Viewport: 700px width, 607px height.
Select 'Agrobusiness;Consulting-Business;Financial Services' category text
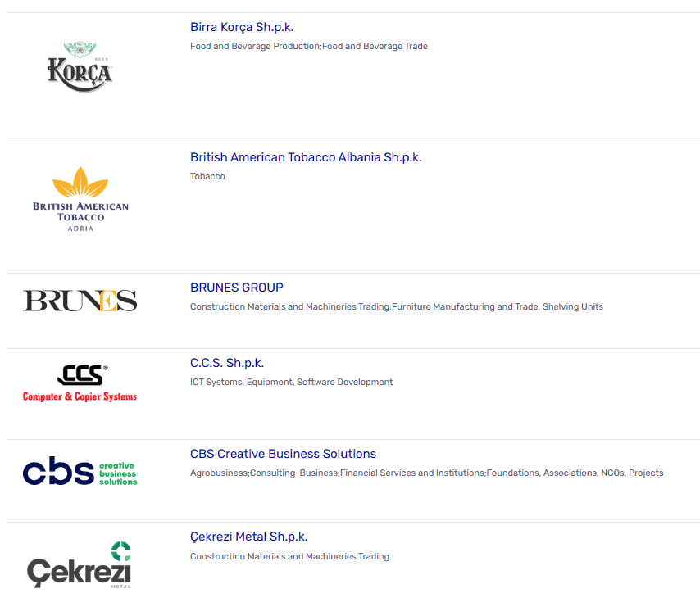coord(427,473)
